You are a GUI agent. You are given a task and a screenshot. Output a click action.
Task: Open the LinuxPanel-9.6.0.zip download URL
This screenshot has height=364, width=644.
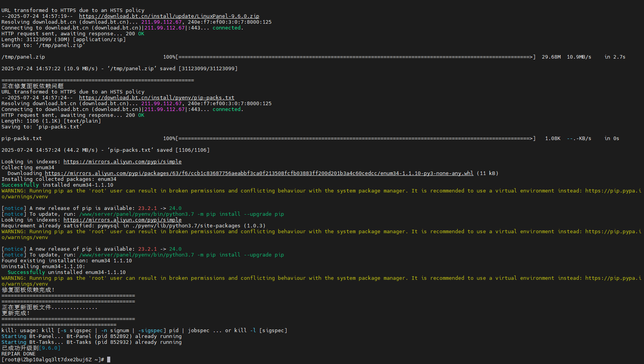[169, 16]
